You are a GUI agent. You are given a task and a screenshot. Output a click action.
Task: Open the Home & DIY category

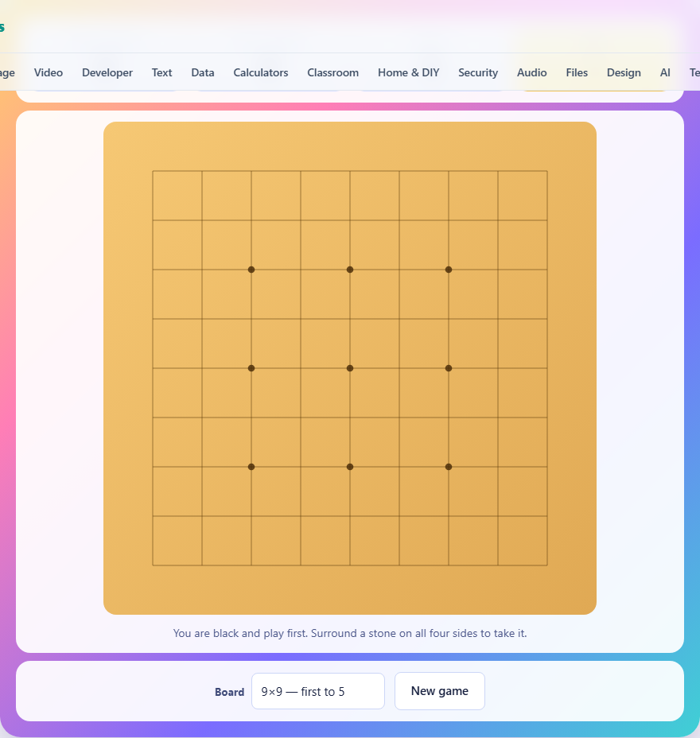pos(409,72)
